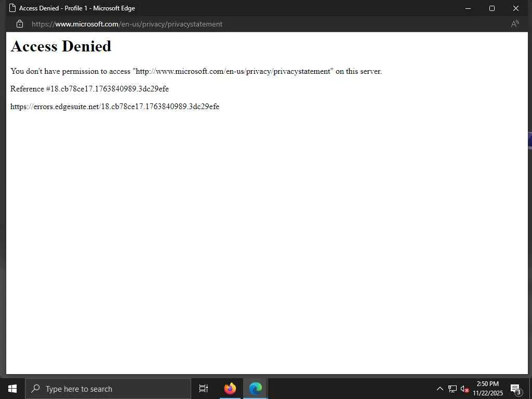
Task: Click the 'You don't have permission' message
Action: click(196, 71)
